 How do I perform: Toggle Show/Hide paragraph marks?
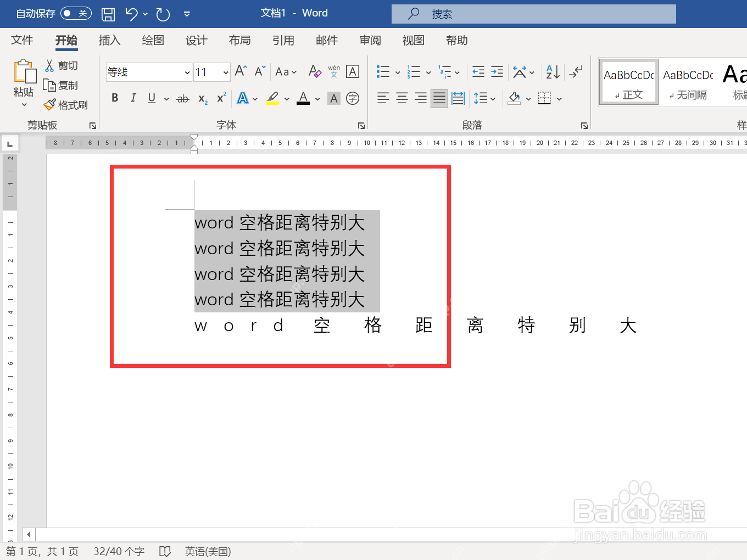(576, 72)
